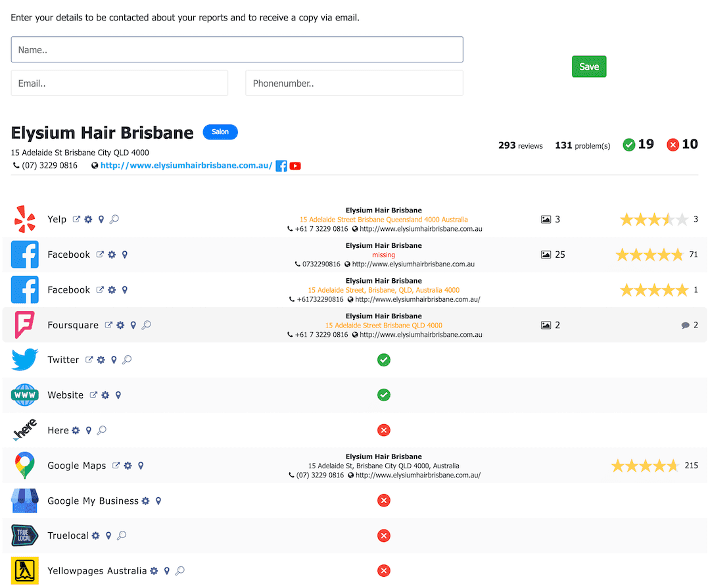Click the Website row gear icon
Image resolution: width=710 pixels, height=588 pixels.
point(105,395)
